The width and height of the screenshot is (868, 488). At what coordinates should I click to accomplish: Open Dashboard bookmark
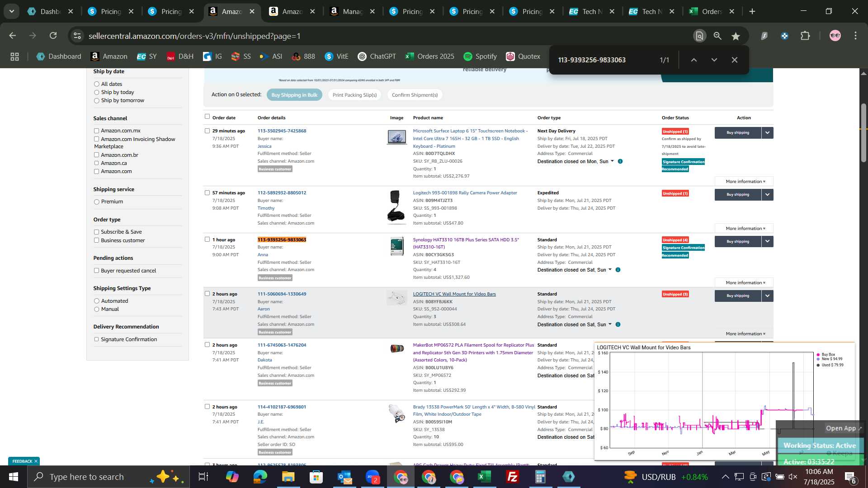[x=59, y=56]
